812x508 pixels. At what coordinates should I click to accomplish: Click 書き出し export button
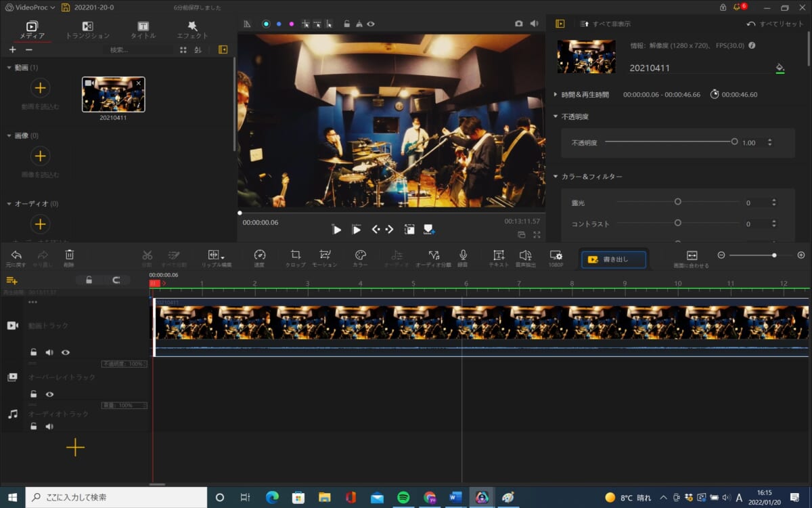[x=614, y=259]
